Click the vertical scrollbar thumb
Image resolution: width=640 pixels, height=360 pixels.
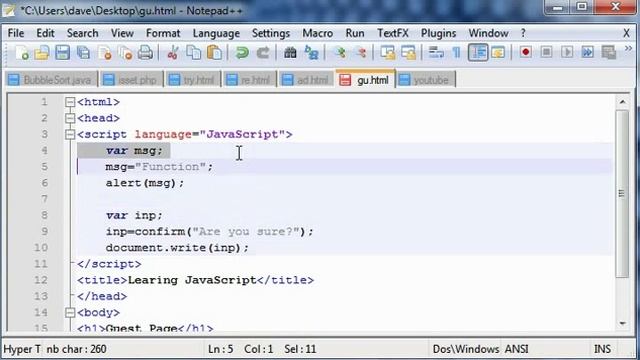pos(622,194)
